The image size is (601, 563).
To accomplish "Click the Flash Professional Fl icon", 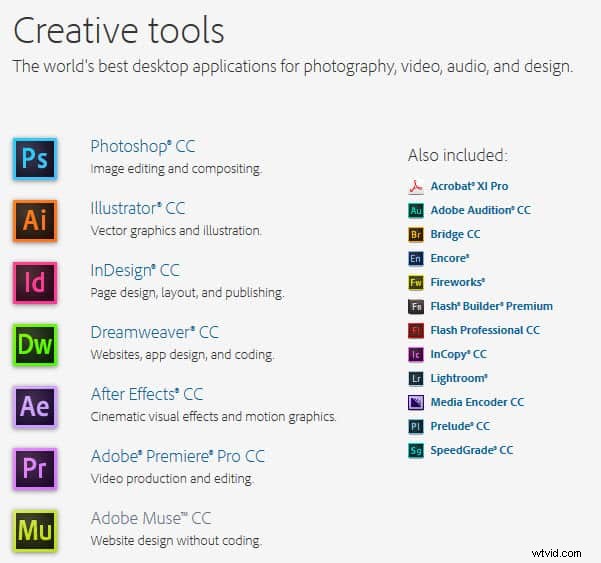I will pyautogui.click(x=416, y=331).
